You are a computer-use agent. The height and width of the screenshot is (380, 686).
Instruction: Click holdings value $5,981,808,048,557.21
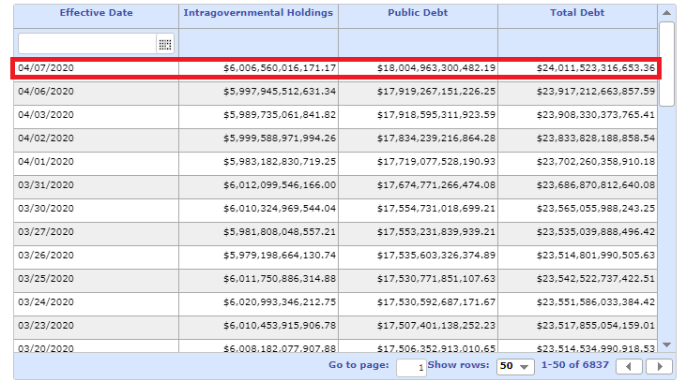[x=280, y=232]
